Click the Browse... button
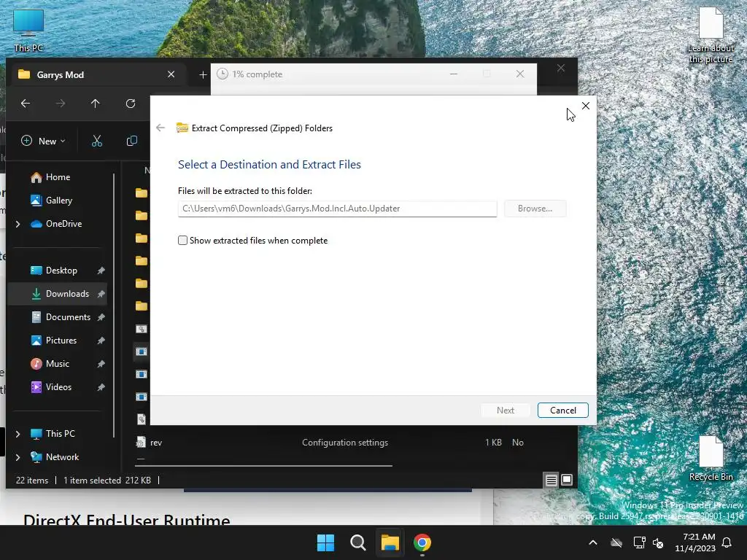The height and width of the screenshot is (560, 747). 535,209
